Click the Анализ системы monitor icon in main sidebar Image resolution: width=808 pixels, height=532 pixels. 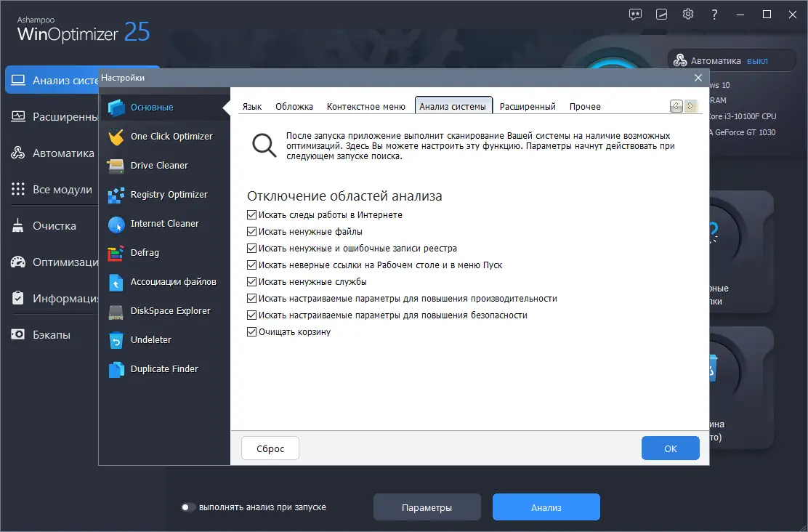pyautogui.click(x=18, y=81)
